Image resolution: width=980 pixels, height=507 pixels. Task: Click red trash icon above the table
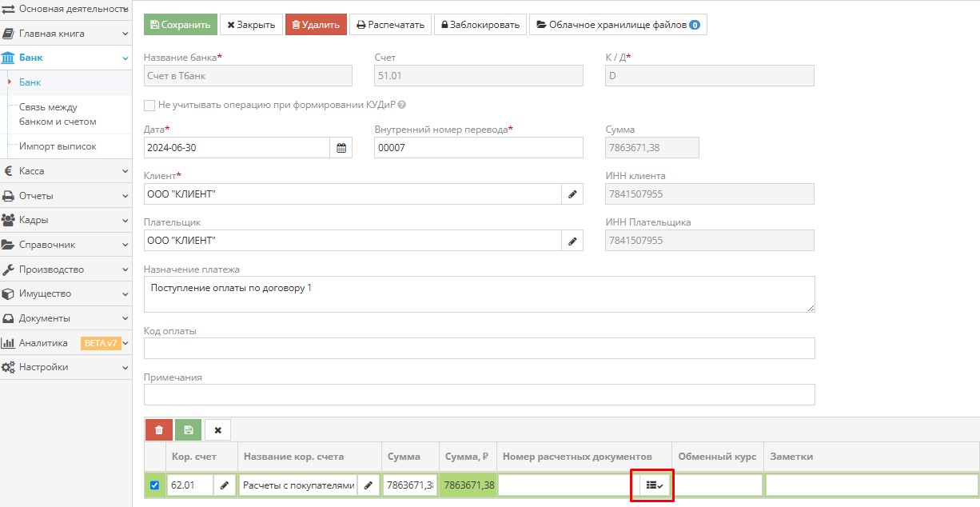pos(158,430)
